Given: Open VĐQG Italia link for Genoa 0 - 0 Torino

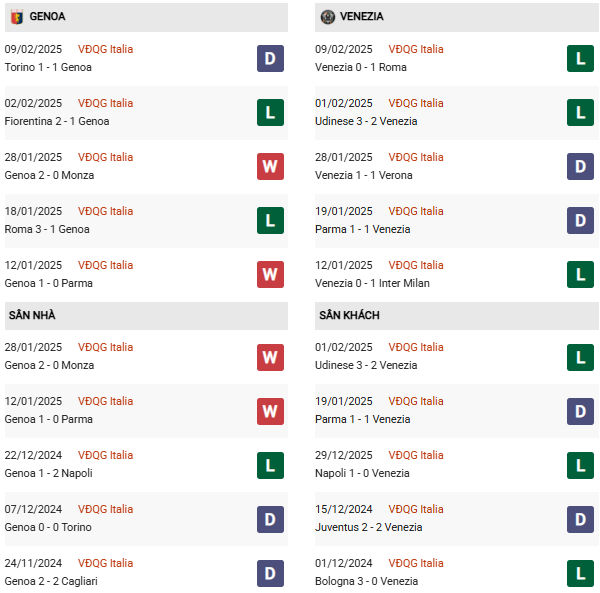Looking at the screenshot, I should tap(105, 509).
